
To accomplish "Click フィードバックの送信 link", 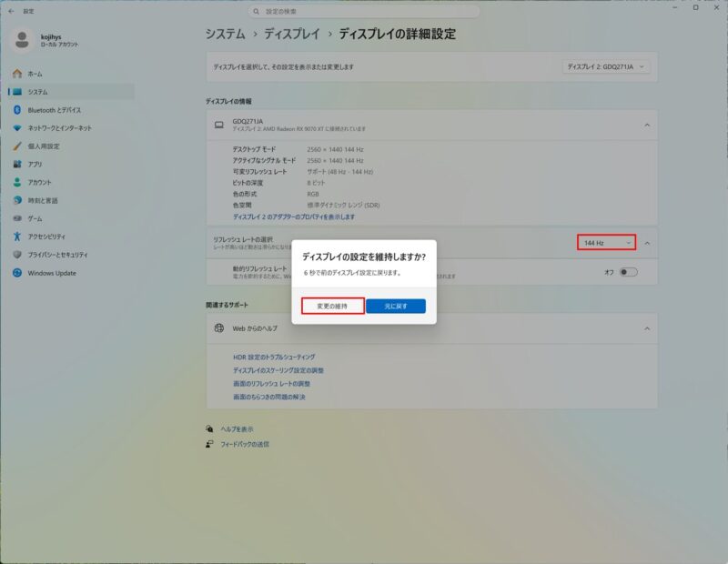I will [245, 444].
